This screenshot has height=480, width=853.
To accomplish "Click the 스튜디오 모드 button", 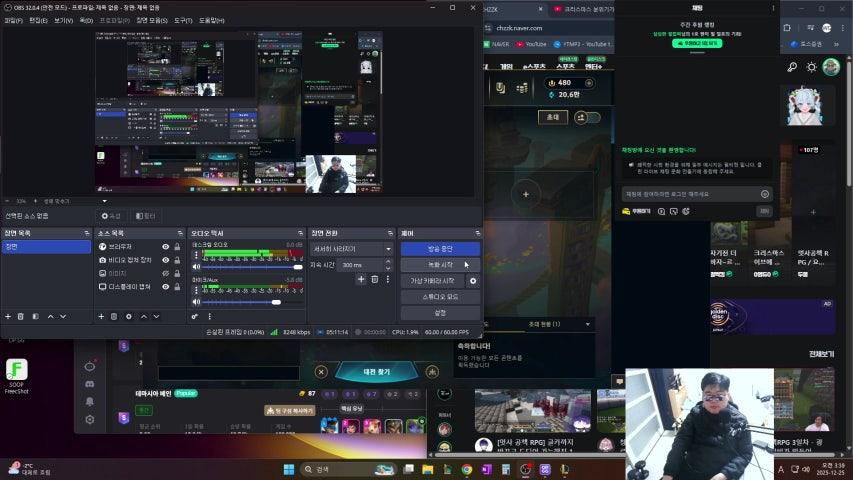I will [440, 297].
